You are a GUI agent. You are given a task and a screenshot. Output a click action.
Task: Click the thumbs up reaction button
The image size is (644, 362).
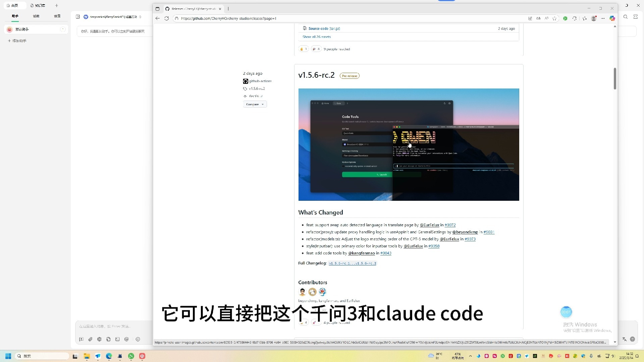click(303, 49)
